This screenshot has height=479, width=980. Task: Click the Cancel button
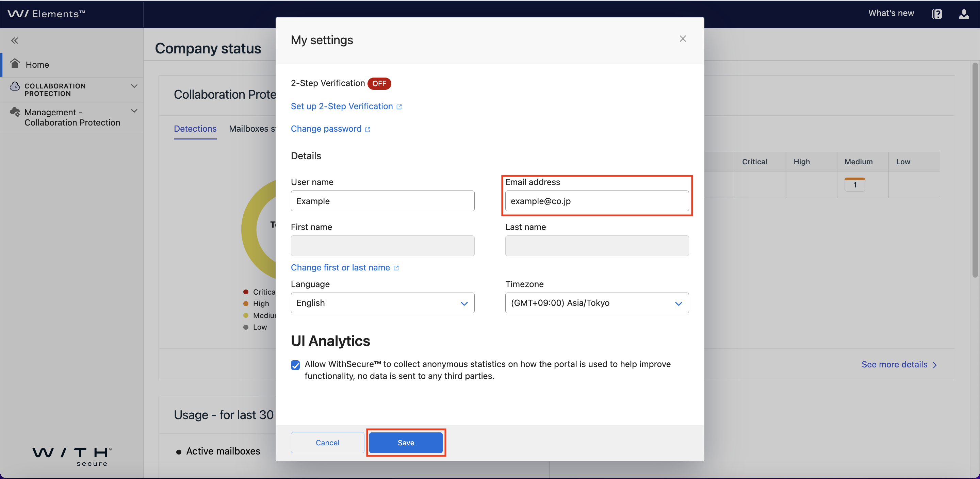(327, 443)
